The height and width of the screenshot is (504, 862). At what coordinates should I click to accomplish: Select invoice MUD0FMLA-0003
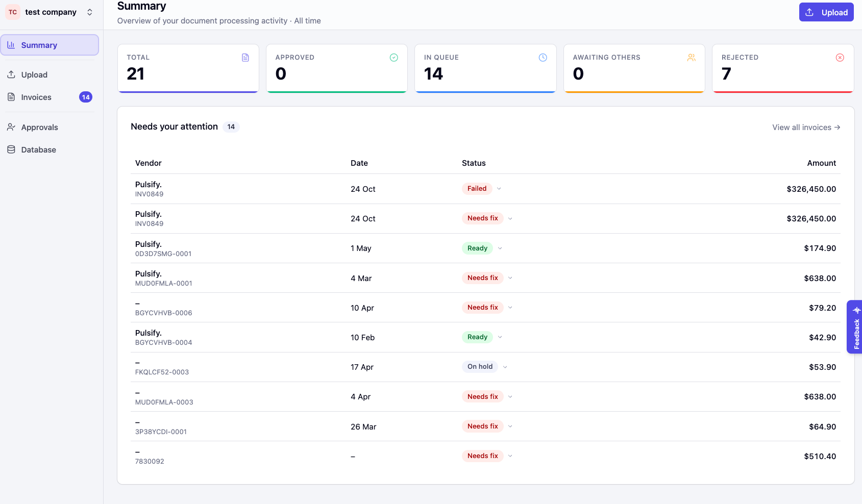coord(164,402)
